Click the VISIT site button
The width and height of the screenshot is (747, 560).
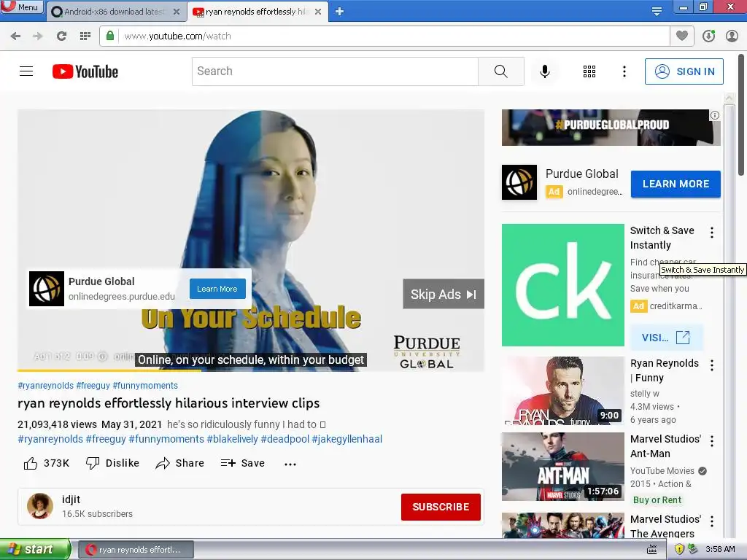pyautogui.click(x=666, y=337)
